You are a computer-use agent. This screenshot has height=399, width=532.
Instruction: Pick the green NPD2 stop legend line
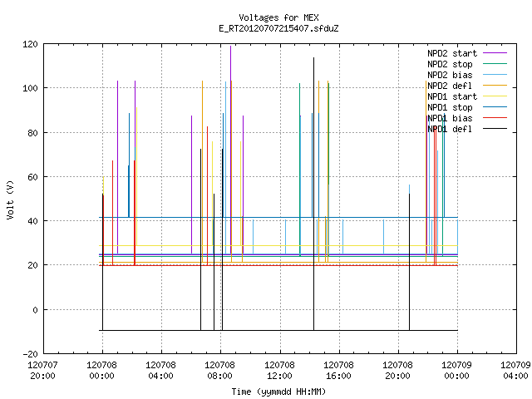(x=495, y=63)
